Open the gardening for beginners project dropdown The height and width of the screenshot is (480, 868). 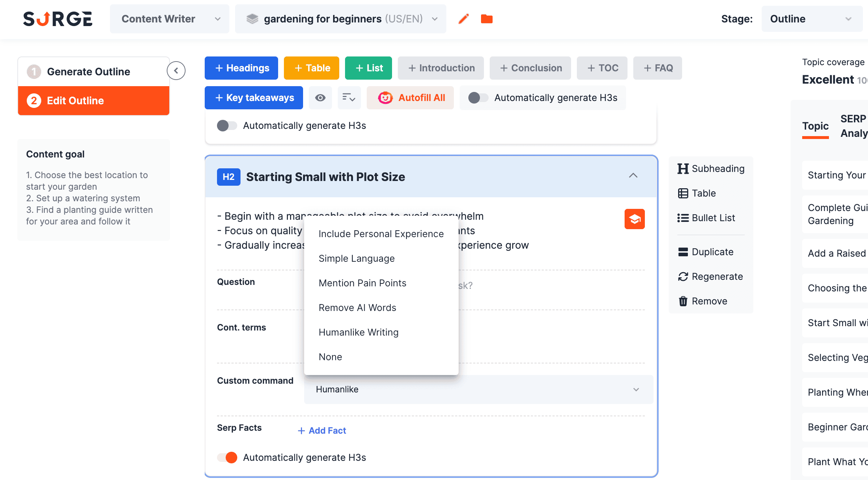click(x=340, y=19)
